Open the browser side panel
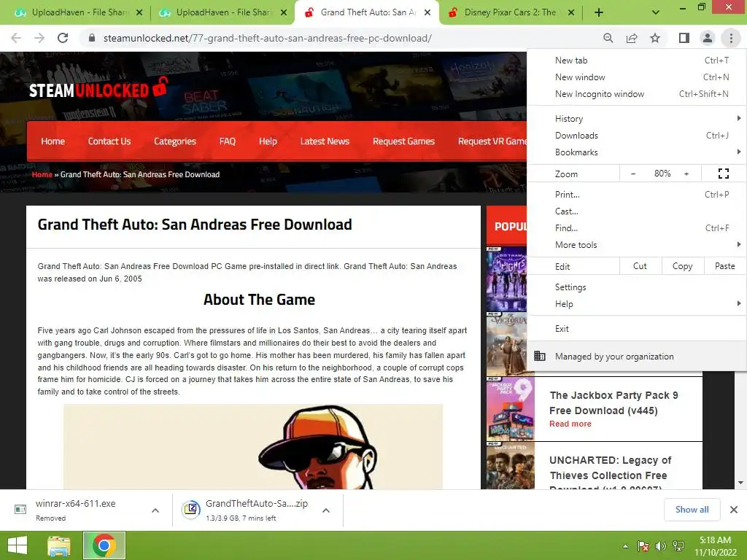The width and height of the screenshot is (747, 560). pos(684,38)
